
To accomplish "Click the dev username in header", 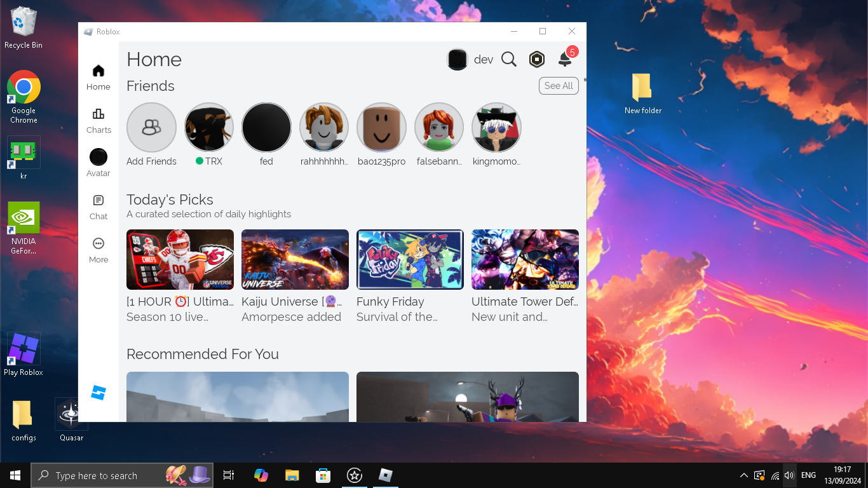I will coord(484,60).
